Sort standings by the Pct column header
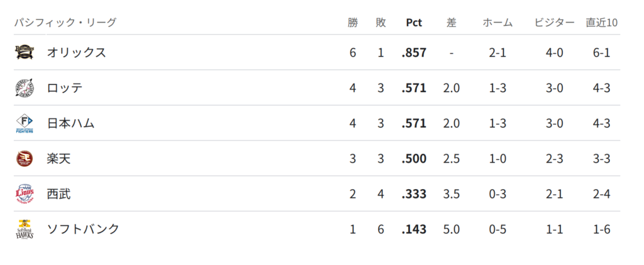This screenshot has width=644, height=265. [x=414, y=23]
